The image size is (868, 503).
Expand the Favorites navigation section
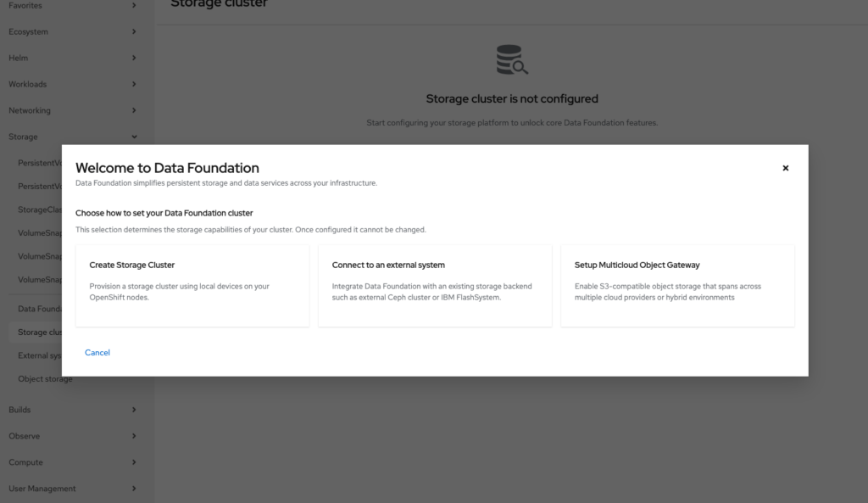click(72, 6)
